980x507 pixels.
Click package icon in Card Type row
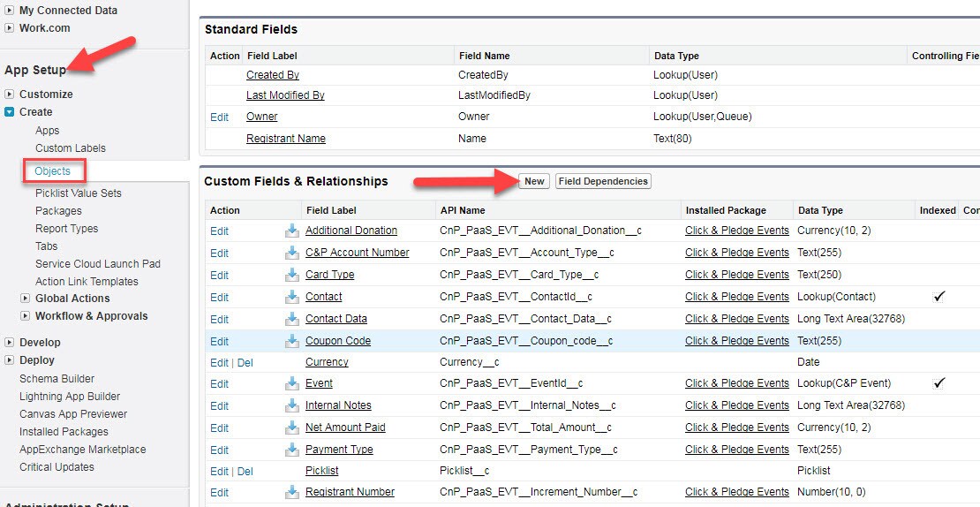pyautogui.click(x=292, y=275)
